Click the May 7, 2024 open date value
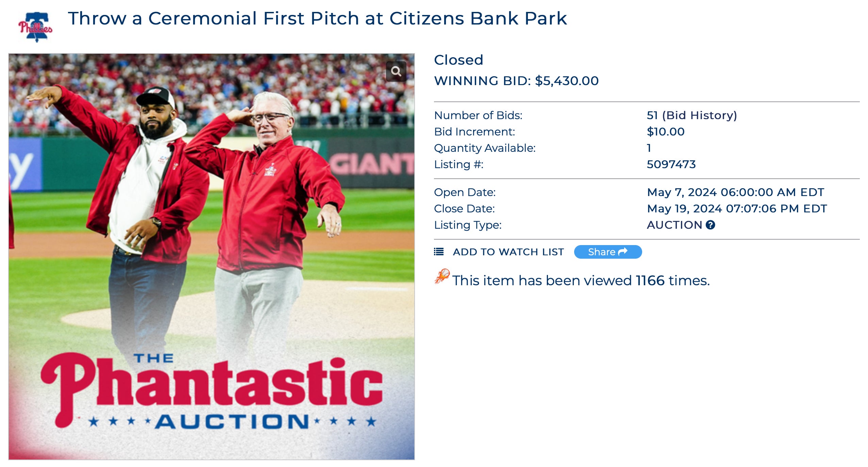 coord(735,192)
